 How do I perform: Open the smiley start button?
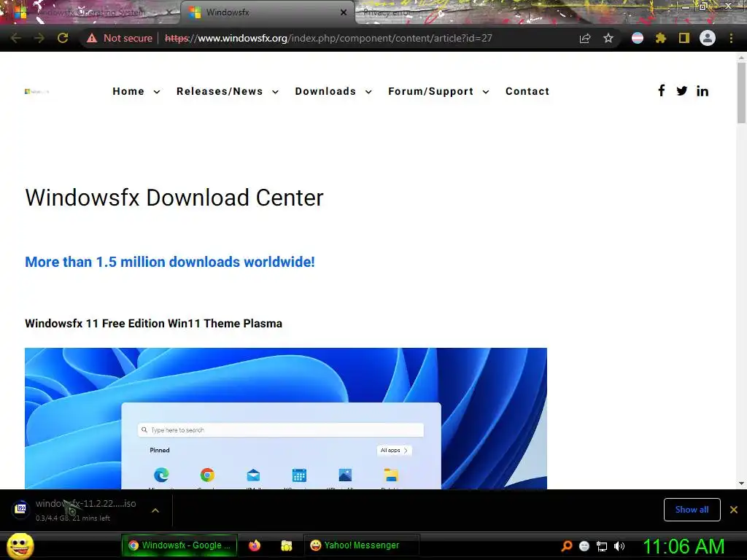(20, 546)
